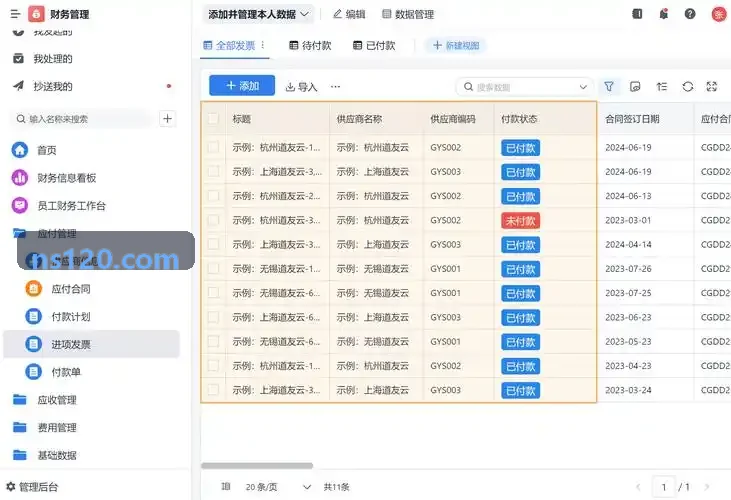This screenshot has height=500, width=731.
Task: Expand 费用管理 folder
Action: click(57, 427)
